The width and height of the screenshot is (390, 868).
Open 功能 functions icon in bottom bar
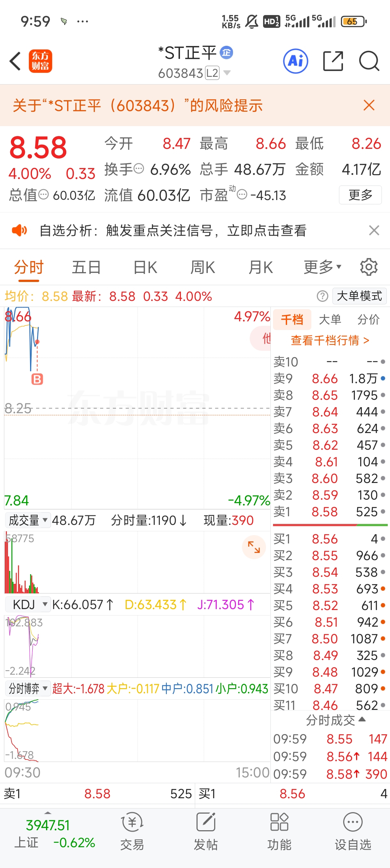[x=279, y=831]
